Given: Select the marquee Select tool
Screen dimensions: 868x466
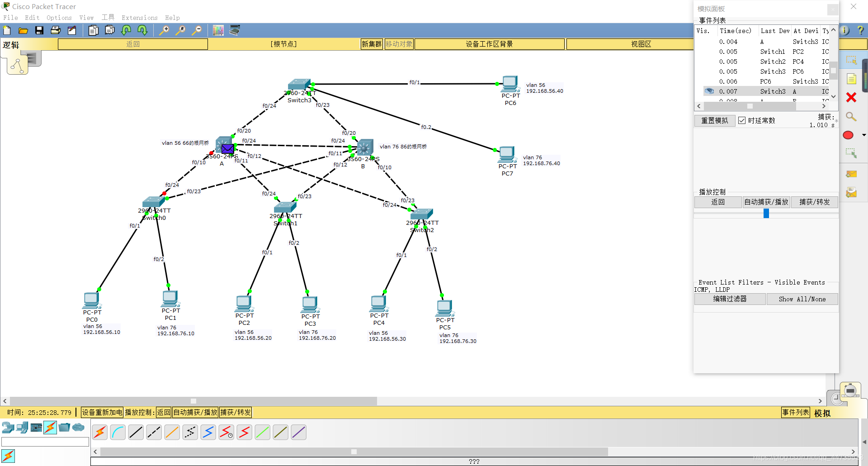Looking at the screenshot, I should pos(851,60).
